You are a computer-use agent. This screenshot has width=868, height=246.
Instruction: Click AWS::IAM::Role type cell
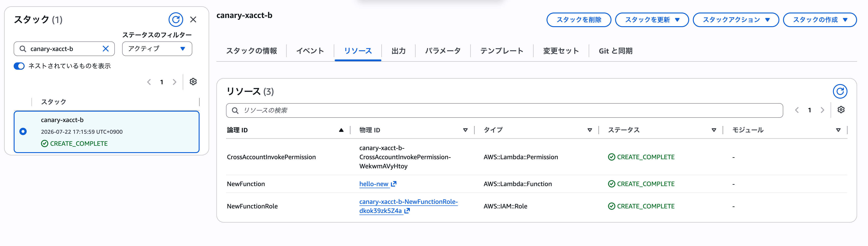(x=506, y=206)
